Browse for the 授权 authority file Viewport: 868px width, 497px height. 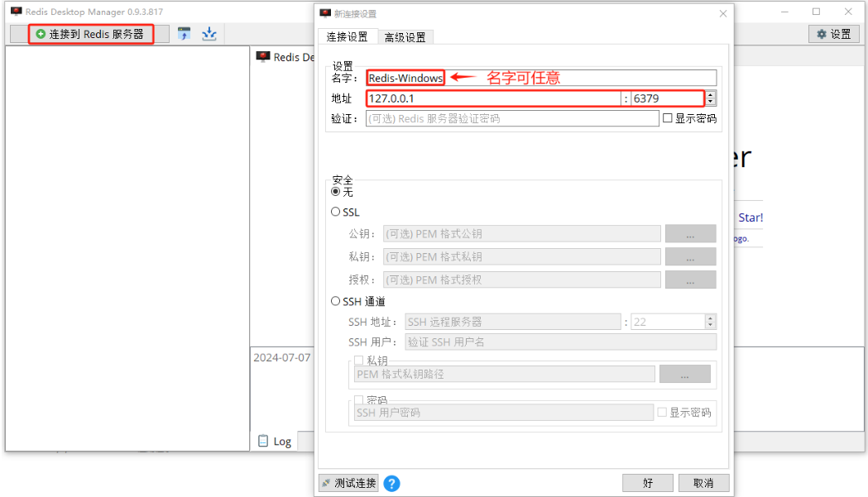(690, 280)
